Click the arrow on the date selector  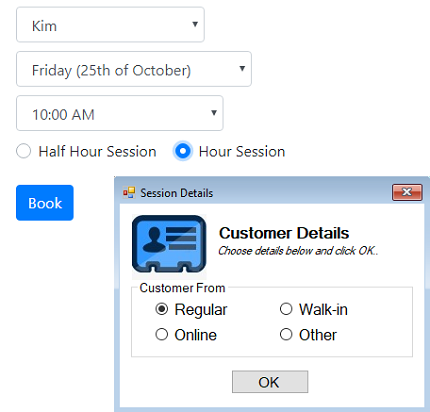tap(242, 68)
